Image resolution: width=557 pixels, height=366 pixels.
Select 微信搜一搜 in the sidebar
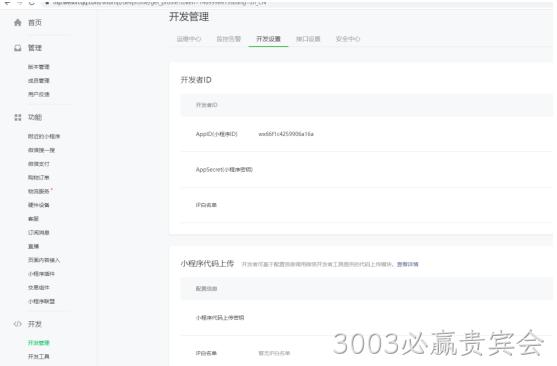pos(41,150)
